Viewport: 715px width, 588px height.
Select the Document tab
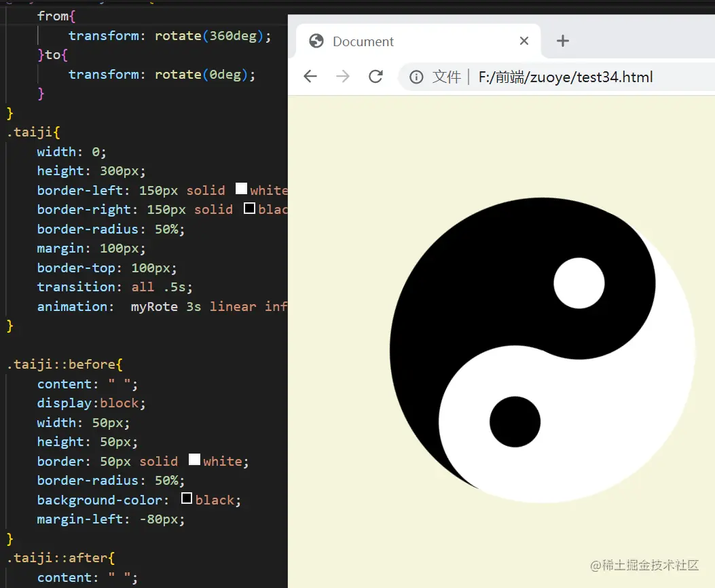(x=418, y=41)
